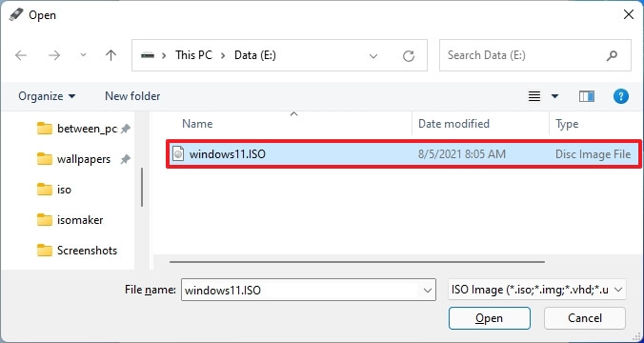Show the preview pane
644x343 pixels.
[x=587, y=96]
